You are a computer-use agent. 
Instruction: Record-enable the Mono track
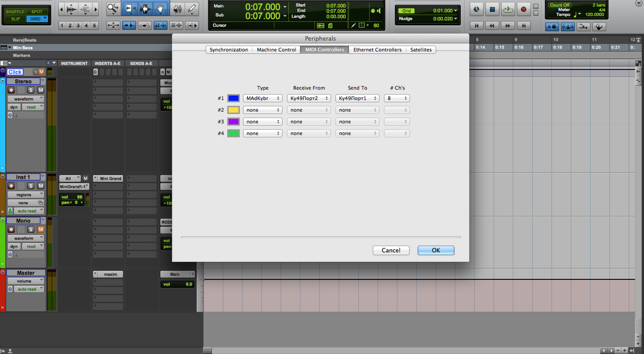[11, 229]
